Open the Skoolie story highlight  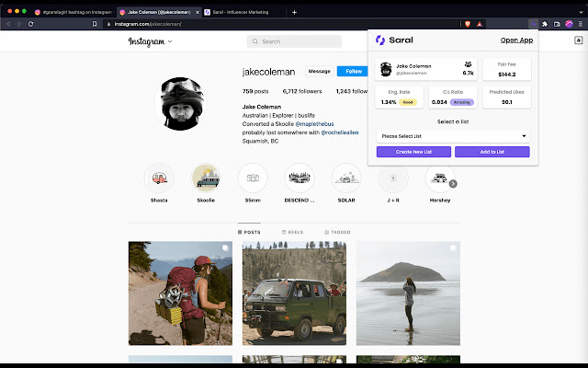click(x=206, y=178)
